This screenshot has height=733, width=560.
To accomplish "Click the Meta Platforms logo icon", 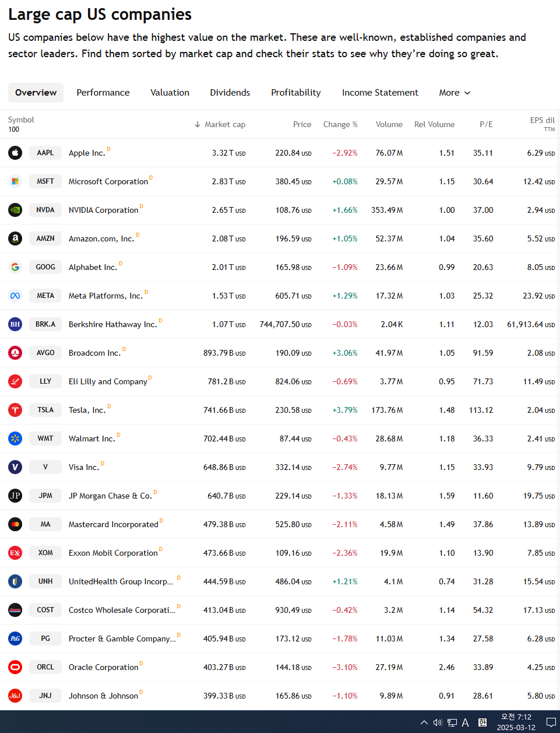I will tap(15, 296).
